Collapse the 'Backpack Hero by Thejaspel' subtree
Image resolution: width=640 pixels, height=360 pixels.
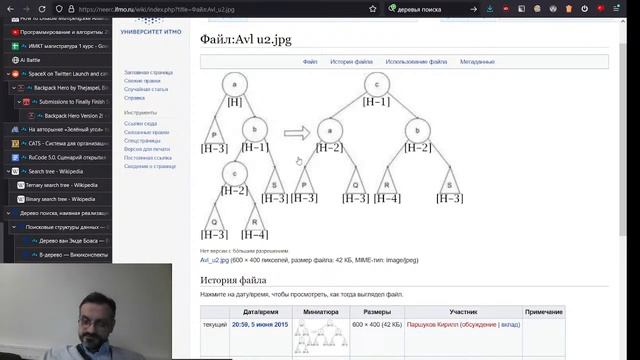click(x=13, y=88)
